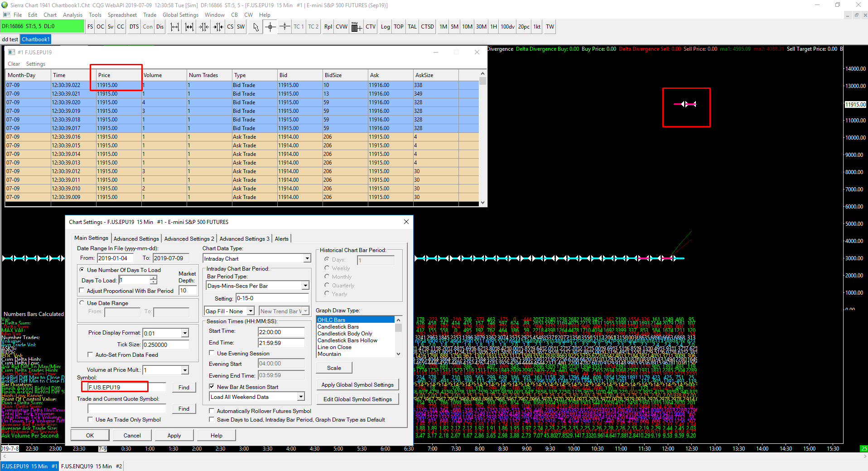Switch chart to 30M timeframe
868x471 pixels.
pos(481,27)
